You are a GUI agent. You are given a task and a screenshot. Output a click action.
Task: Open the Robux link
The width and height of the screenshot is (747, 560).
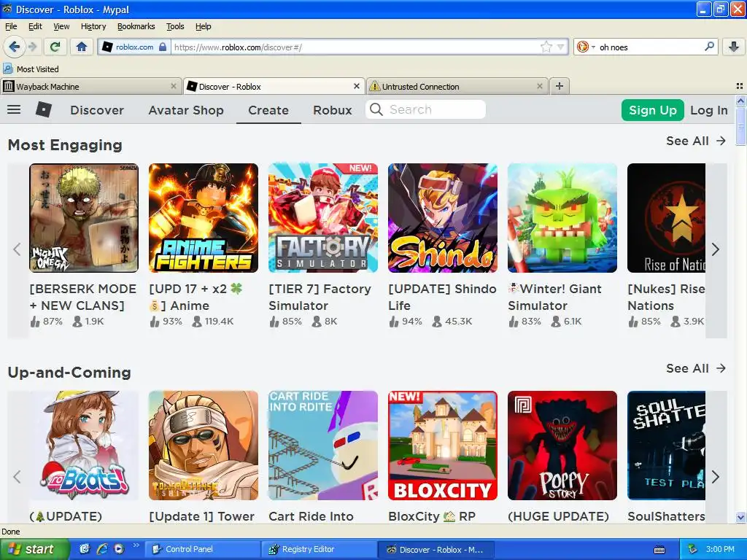tap(332, 110)
